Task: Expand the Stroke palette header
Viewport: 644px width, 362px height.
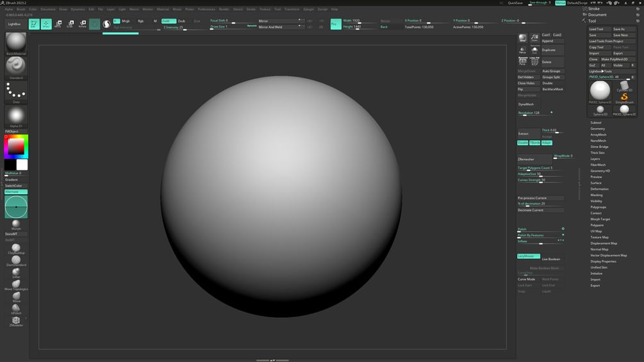Action: [593, 8]
